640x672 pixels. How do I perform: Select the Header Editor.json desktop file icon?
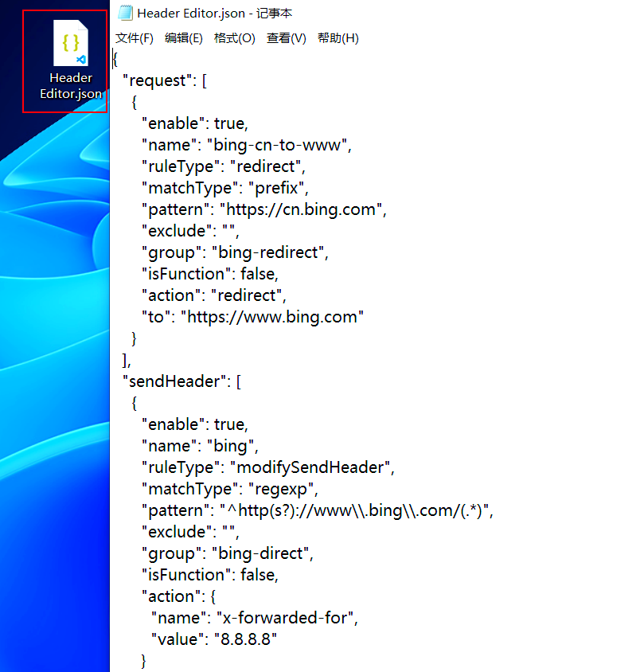tap(71, 60)
